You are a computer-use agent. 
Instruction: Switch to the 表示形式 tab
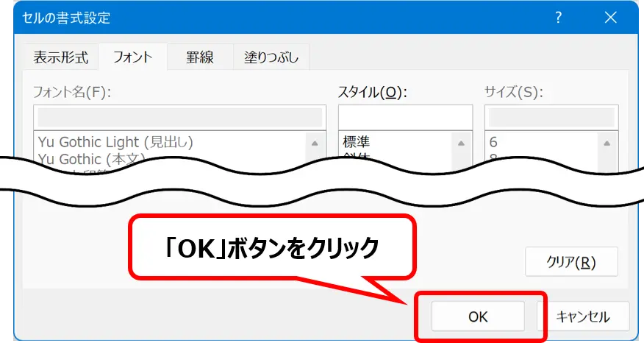[61, 57]
